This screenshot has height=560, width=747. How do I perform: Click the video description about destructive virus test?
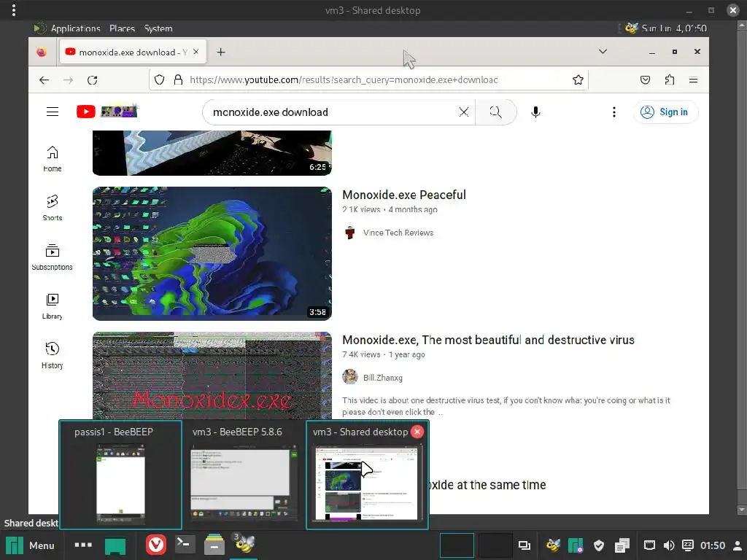pos(506,406)
